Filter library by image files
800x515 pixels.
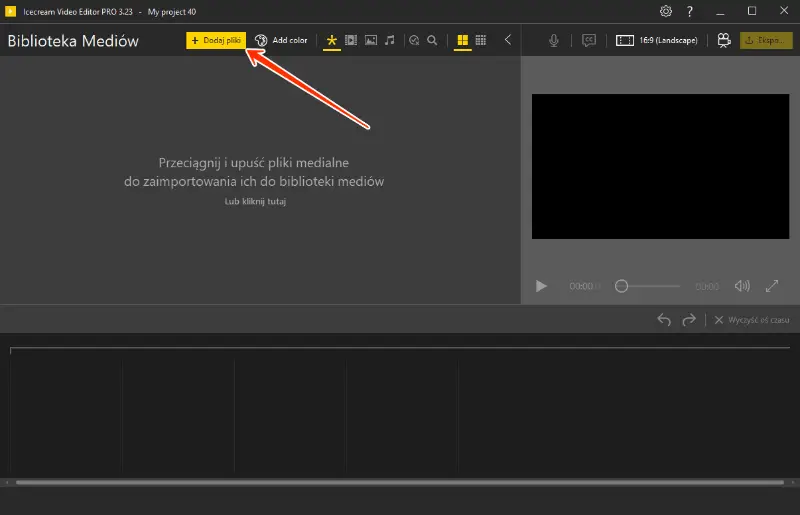click(371, 40)
